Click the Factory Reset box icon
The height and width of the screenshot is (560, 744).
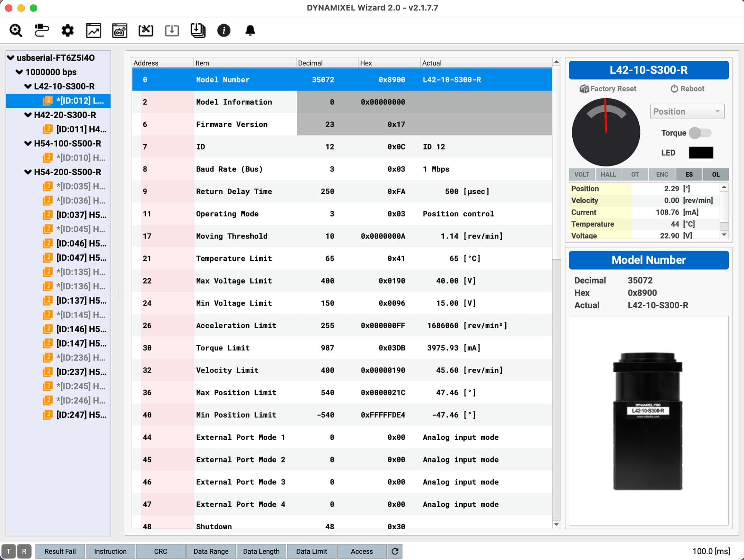pos(584,89)
